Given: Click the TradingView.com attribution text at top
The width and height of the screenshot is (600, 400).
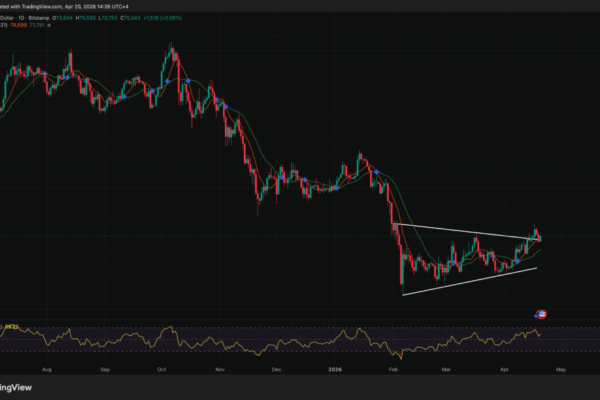Looking at the screenshot, I should point(40,5).
